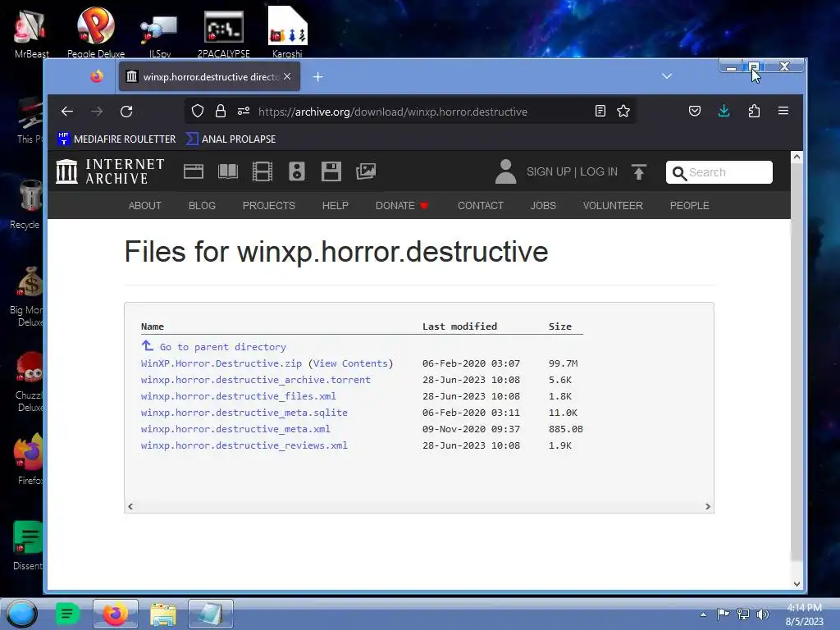Viewport: 840px width, 630px height.
Task: Open Firefox hamburger application menu
Action: coord(783,111)
